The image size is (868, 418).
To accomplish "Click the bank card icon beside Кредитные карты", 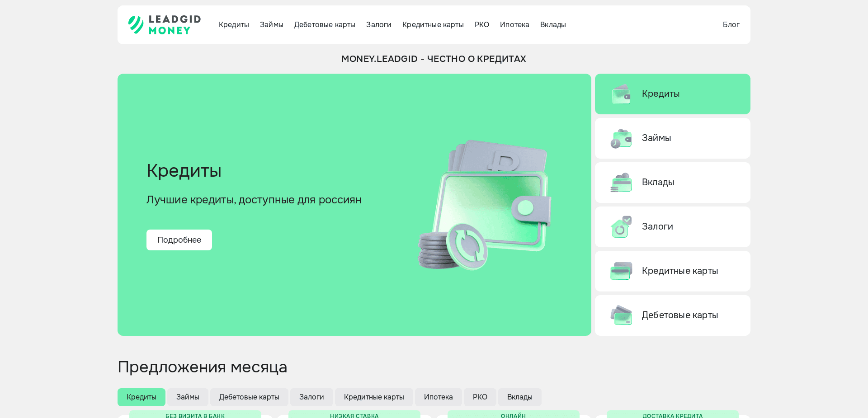I will pos(621,271).
